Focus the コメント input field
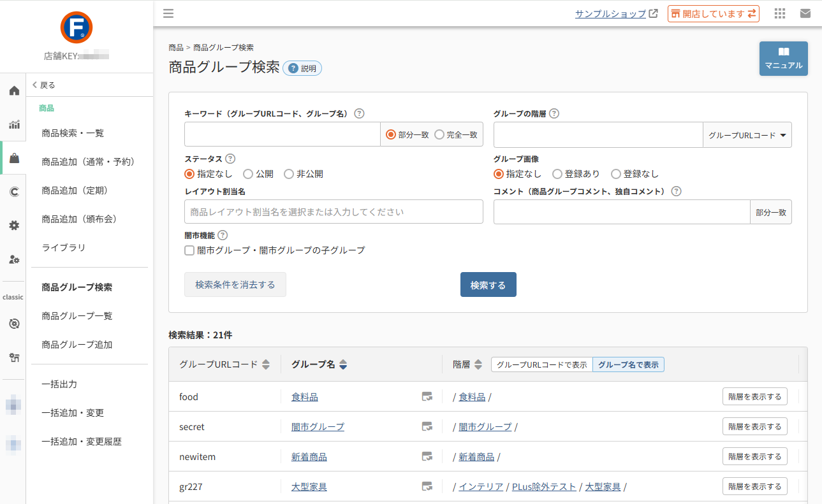The image size is (822, 504). (622, 212)
